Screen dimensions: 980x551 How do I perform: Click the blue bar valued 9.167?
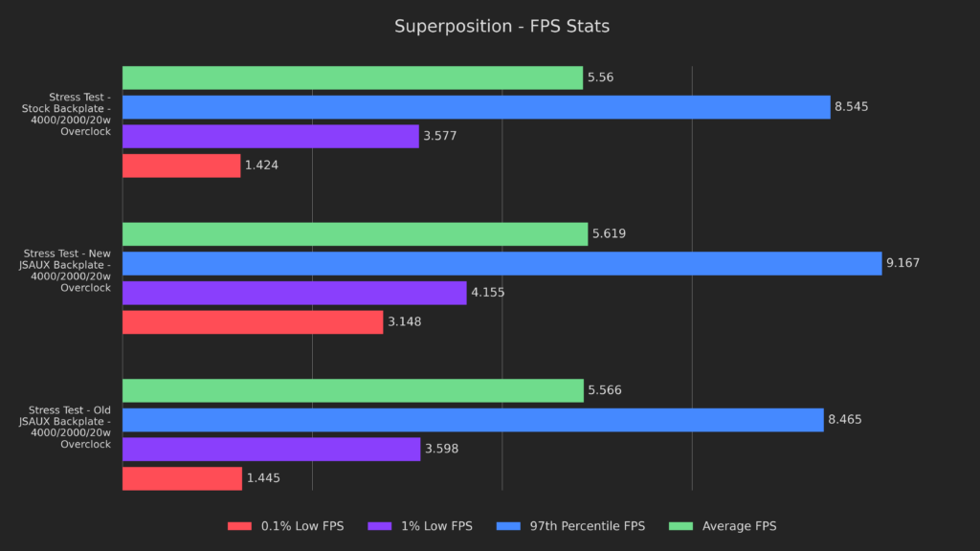[x=501, y=263]
